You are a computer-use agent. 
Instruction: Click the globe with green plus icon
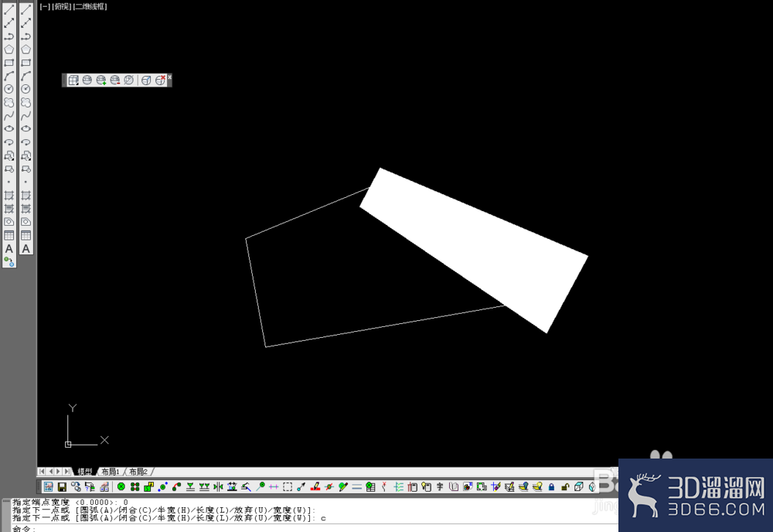pos(101,80)
